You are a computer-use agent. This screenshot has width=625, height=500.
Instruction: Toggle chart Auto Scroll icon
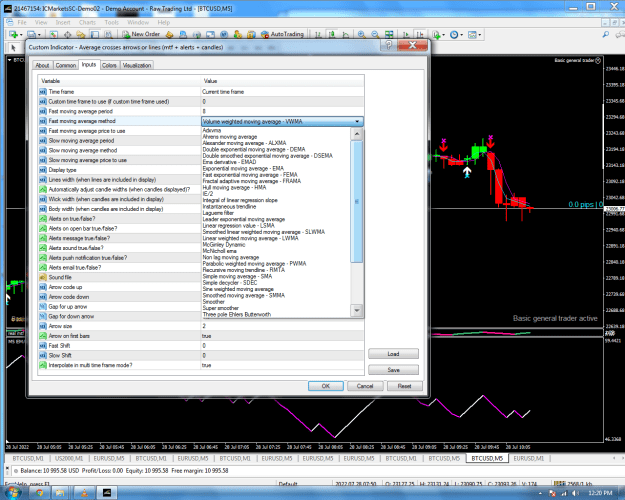(406, 35)
